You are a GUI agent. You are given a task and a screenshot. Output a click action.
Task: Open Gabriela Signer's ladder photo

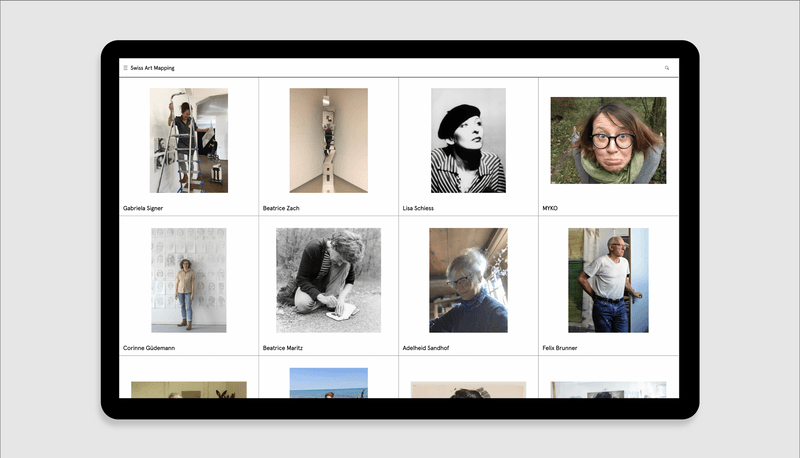pos(189,140)
